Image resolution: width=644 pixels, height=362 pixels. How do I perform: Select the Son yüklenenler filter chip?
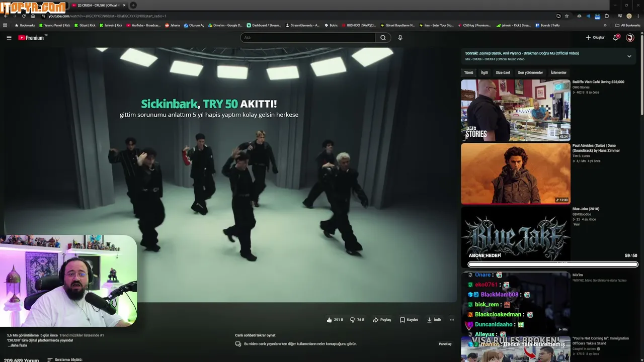[530, 72]
